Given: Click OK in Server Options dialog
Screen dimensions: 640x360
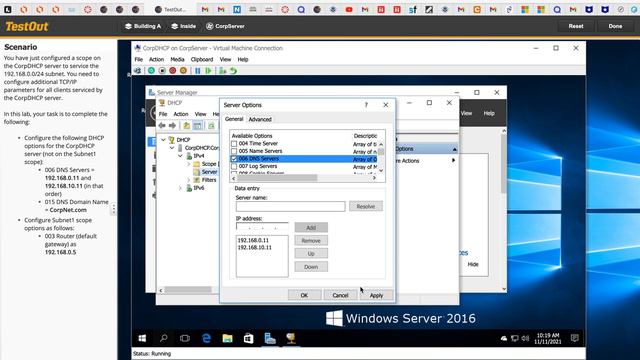Looking at the screenshot, I should 304,295.
